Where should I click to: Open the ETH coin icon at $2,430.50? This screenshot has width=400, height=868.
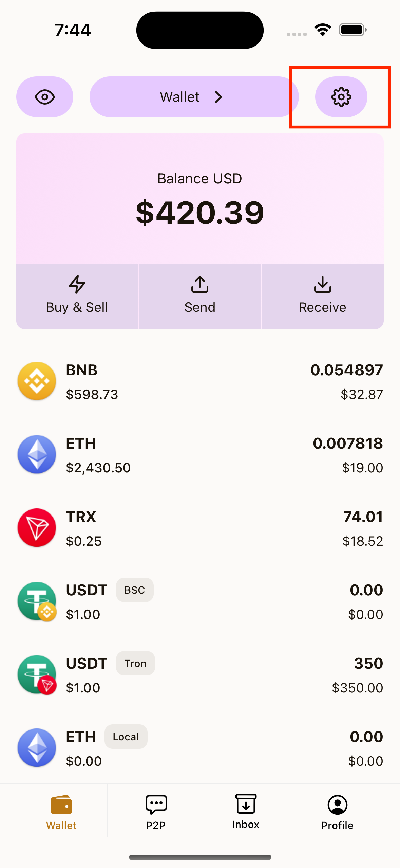pyautogui.click(x=37, y=454)
